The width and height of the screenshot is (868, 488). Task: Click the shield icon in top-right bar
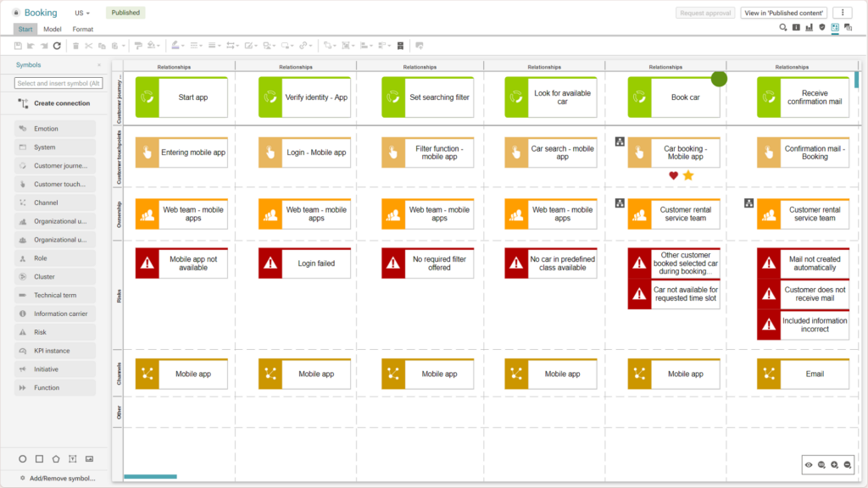click(x=821, y=28)
